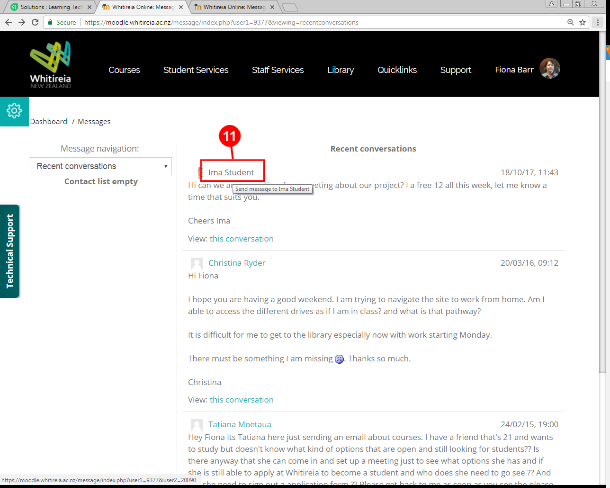This screenshot has width=610, height=488.
Task: Click the Whitireia New Zealand logo
Action: coord(51,65)
